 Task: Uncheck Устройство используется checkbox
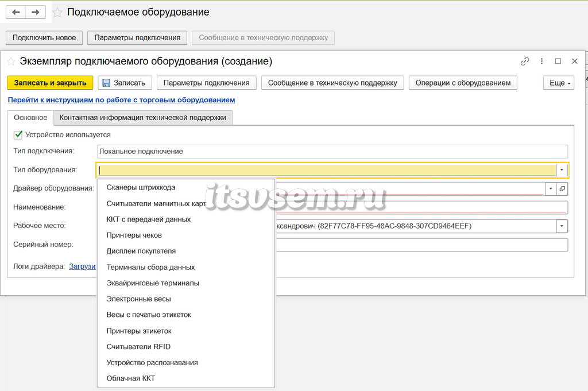(18, 134)
